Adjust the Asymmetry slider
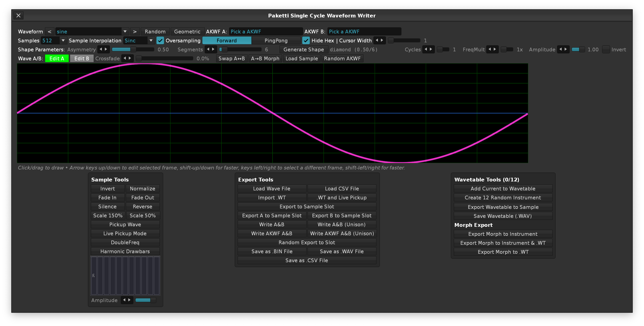This screenshot has width=644, height=326. [133, 49]
